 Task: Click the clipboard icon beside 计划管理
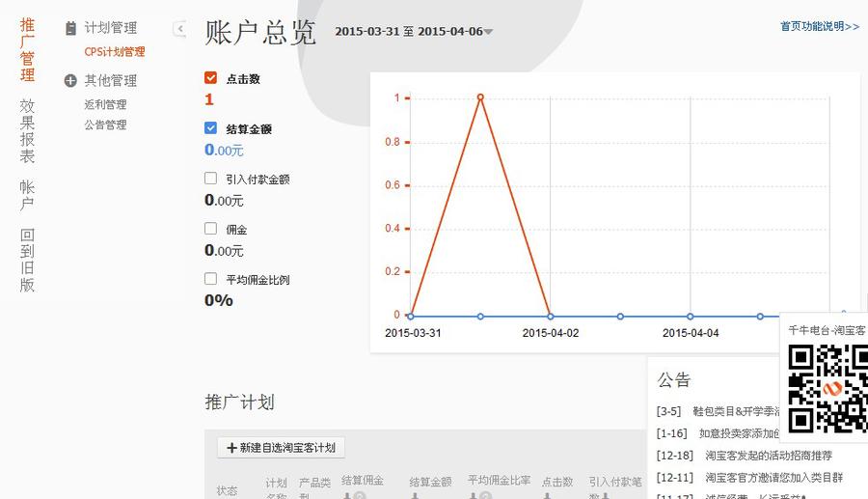pyautogui.click(x=70, y=29)
